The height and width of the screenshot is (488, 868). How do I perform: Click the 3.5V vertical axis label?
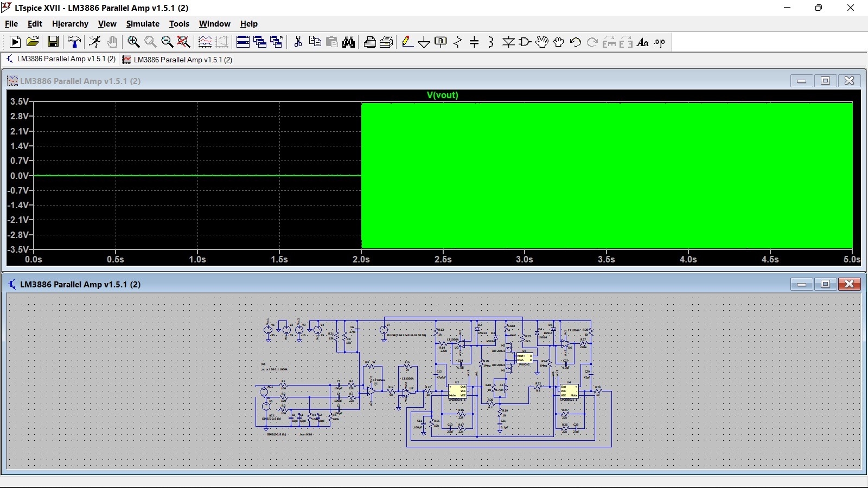pyautogui.click(x=20, y=101)
